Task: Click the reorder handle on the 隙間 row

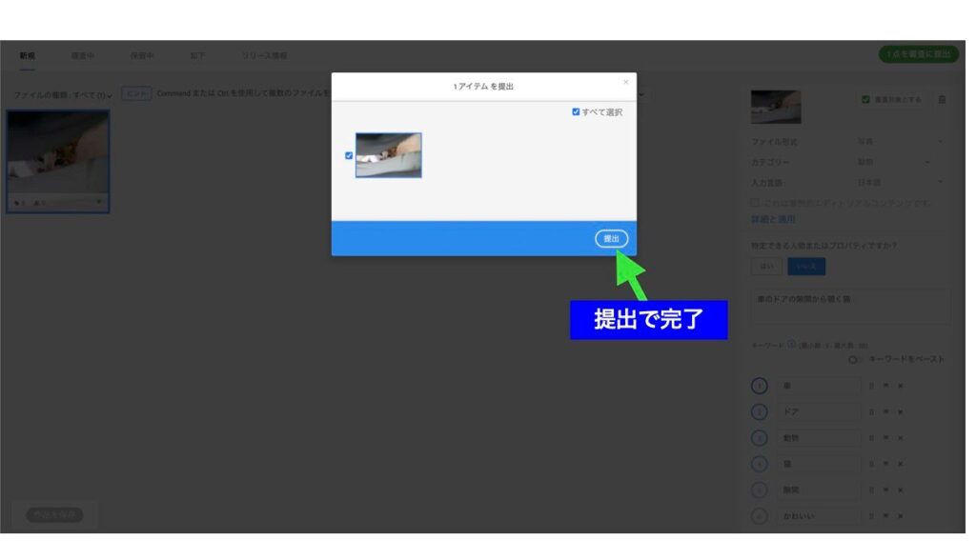Action: [871, 490]
